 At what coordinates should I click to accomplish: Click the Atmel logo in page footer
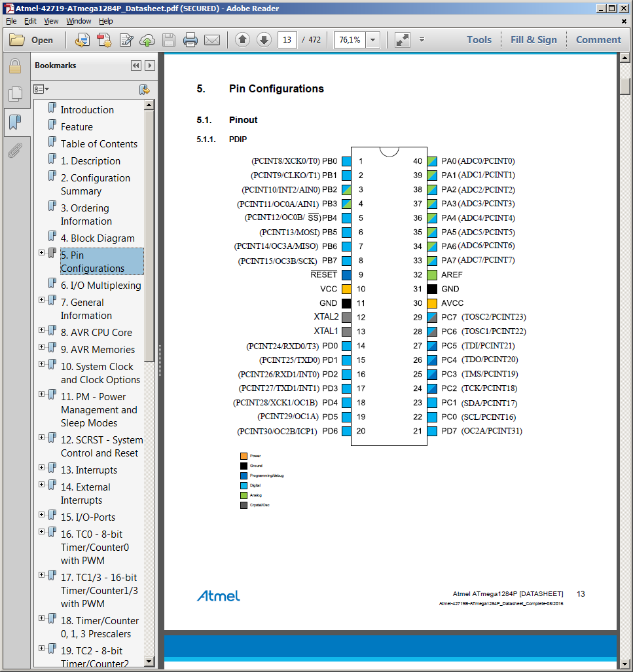pyautogui.click(x=219, y=596)
